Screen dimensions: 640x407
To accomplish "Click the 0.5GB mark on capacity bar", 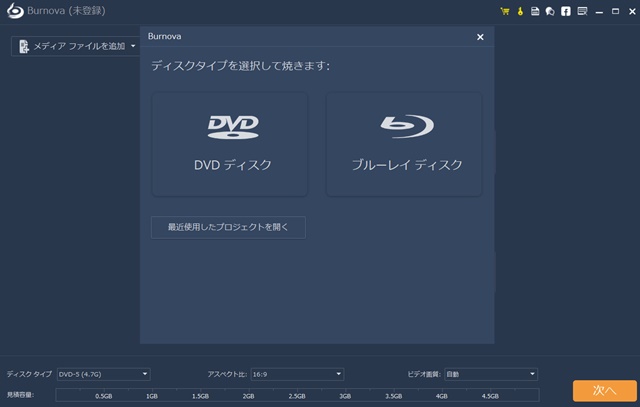I will tap(104, 396).
